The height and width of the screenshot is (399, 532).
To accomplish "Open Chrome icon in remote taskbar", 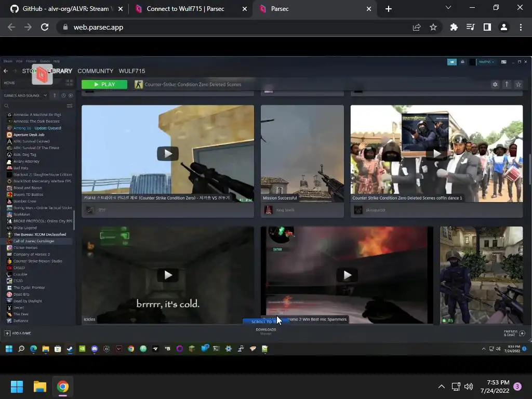I will click(131, 349).
